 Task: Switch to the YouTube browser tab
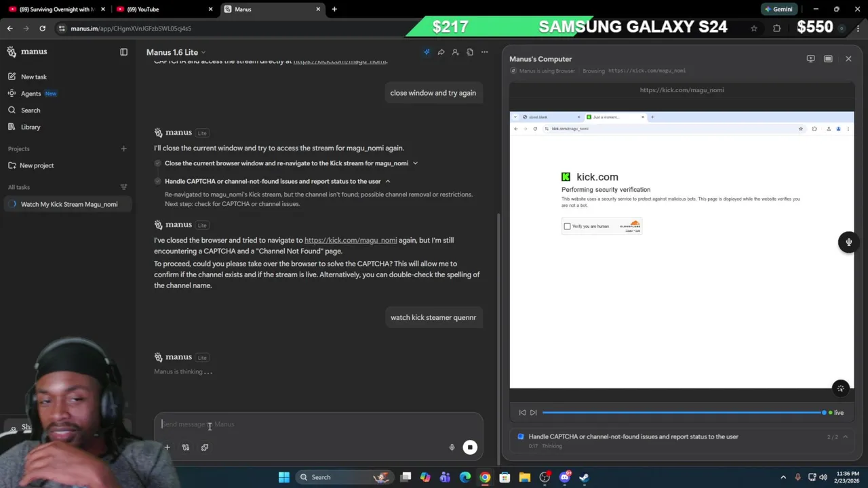(163, 9)
